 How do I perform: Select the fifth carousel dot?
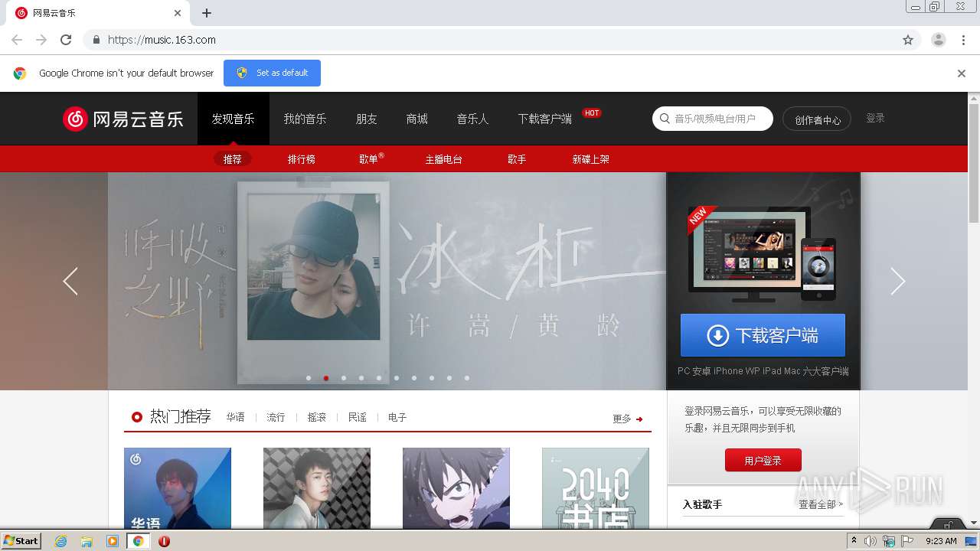pos(379,378)
